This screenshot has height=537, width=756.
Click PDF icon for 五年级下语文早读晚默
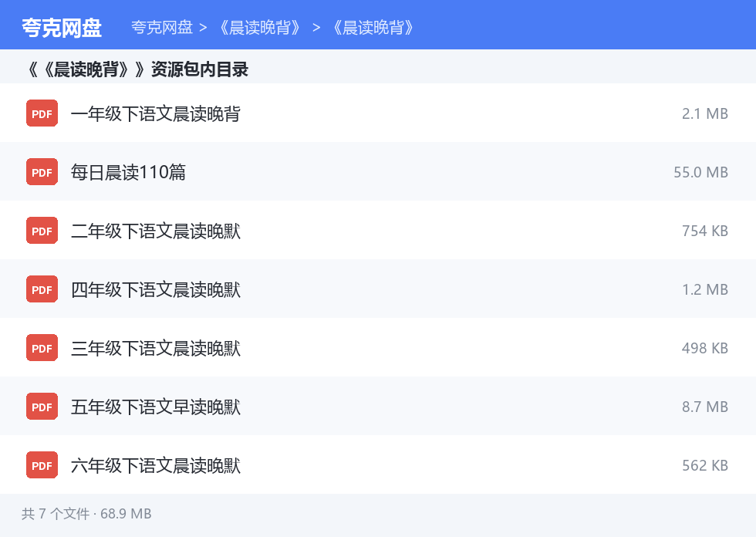[42, 407]
